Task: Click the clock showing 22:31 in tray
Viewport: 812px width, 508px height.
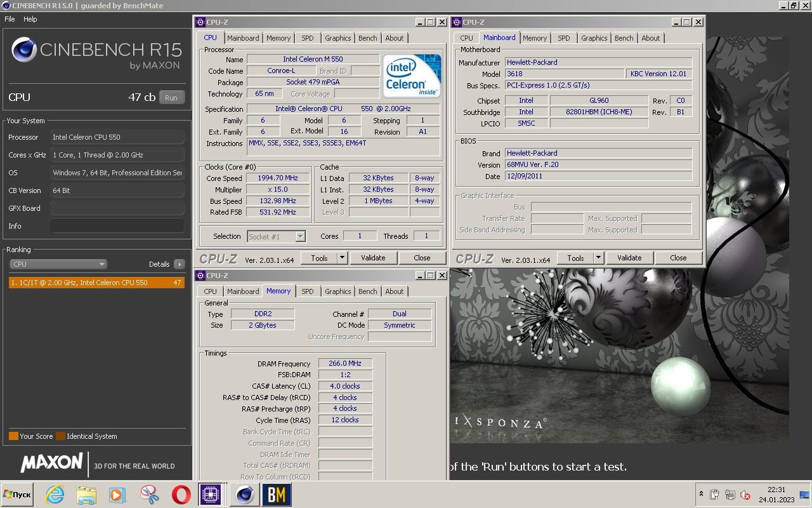Action: click(776, 490)
